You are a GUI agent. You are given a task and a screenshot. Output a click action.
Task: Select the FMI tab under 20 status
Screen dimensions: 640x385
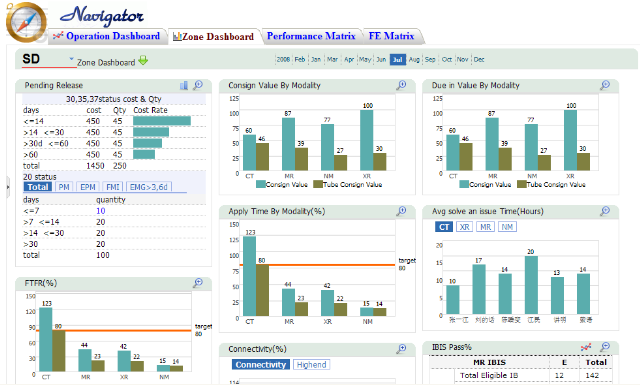pos(113,187)
